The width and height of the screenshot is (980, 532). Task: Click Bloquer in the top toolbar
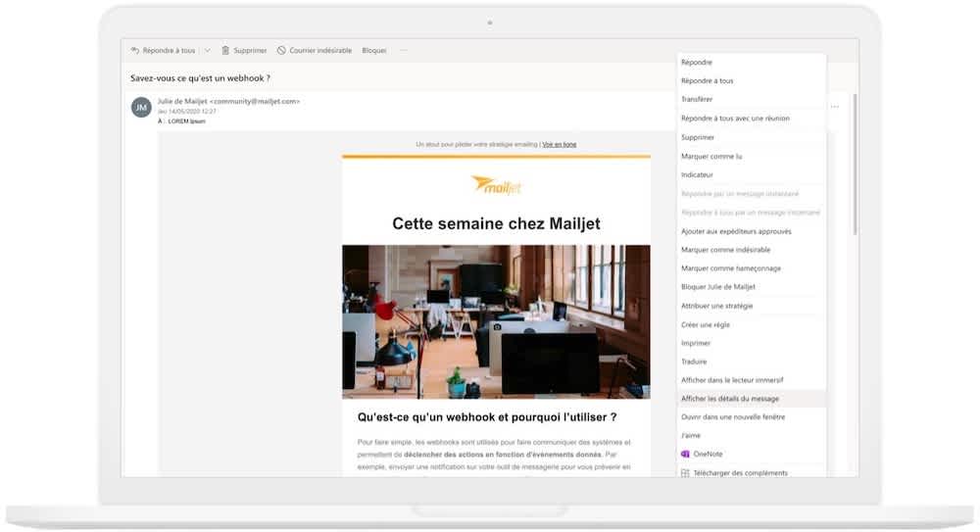pos(374,51)
